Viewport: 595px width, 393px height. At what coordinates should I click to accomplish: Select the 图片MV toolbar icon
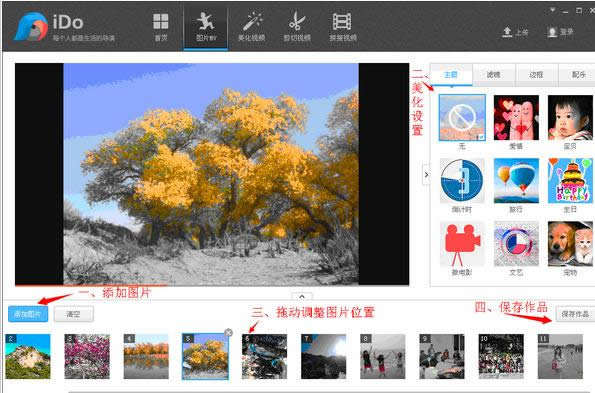[206, 21]
